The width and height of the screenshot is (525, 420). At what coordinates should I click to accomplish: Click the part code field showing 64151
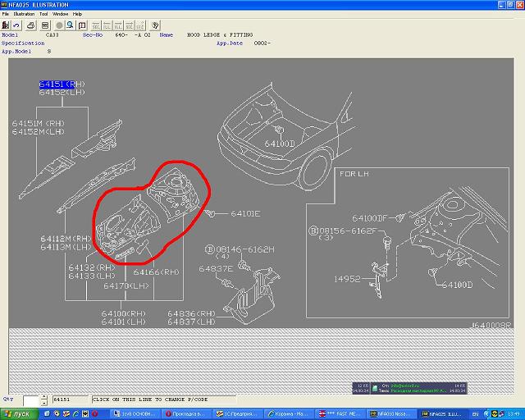(x=71, y=399)
